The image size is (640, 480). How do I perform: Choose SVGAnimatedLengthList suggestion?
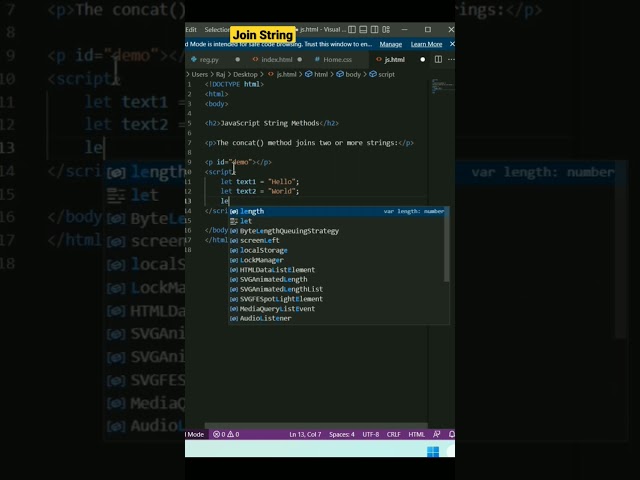coord(338,289)
